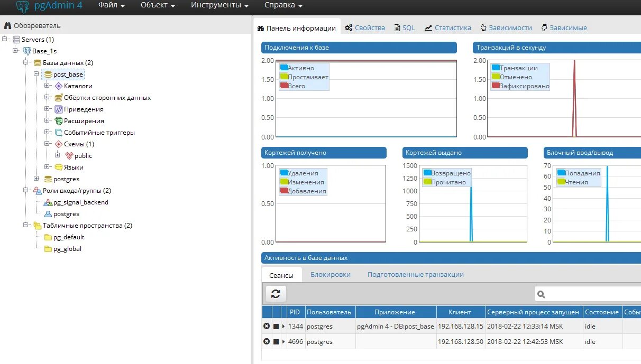
Task: Click the Каталоги diamond icon
Action: pos(58,86)
